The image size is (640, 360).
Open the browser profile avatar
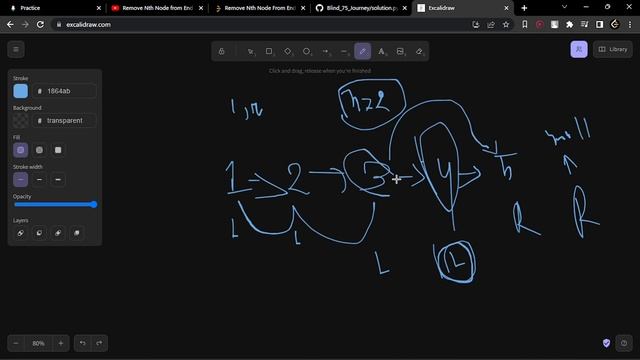pos(615,24)
